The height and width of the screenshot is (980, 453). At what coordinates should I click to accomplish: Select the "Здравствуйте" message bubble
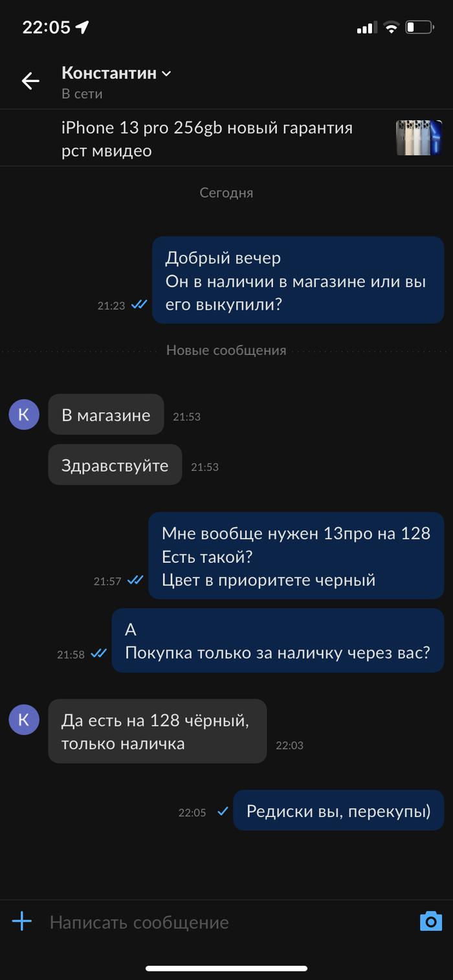tap(115, 464)
